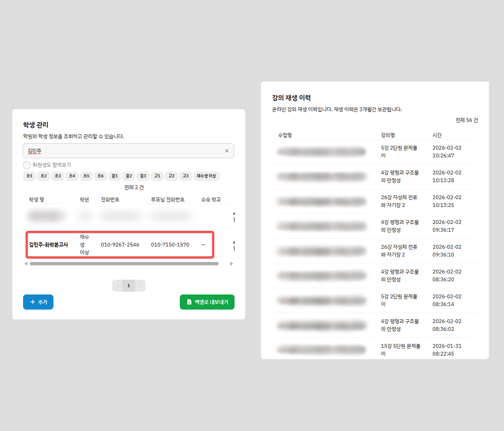Image resolution: width=504 pixels, height=431 pixels.
Task: Focus the student search input field
Action: (x=122, y=151)
